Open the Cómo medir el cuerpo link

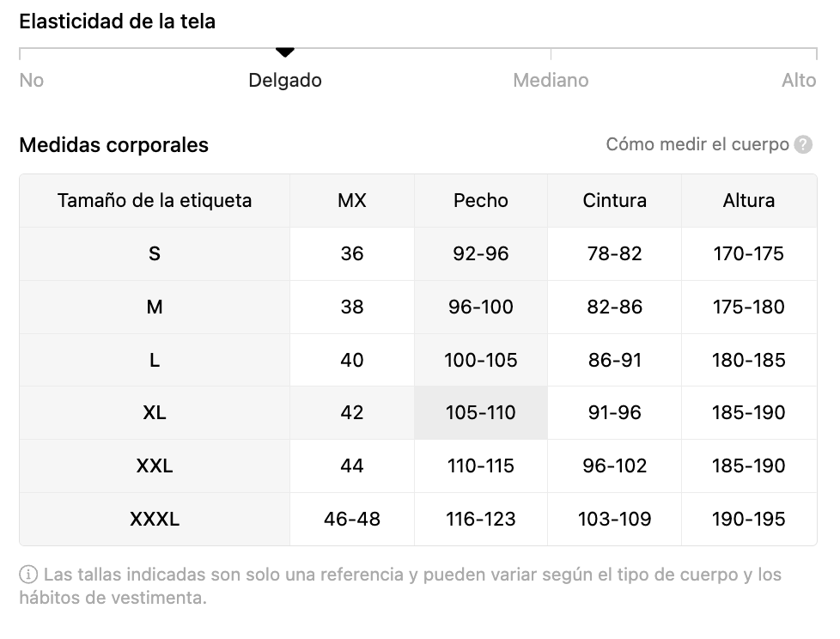coord(697,144)
